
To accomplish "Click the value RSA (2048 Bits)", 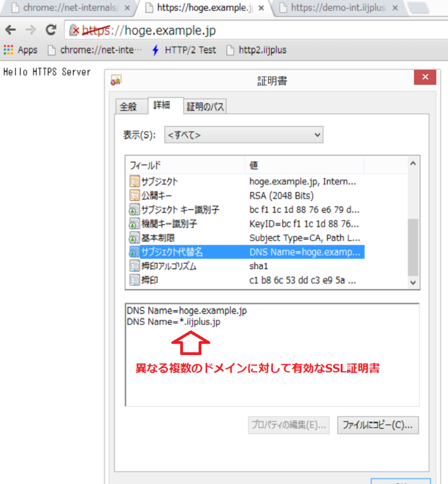I will tap(281, 195).
